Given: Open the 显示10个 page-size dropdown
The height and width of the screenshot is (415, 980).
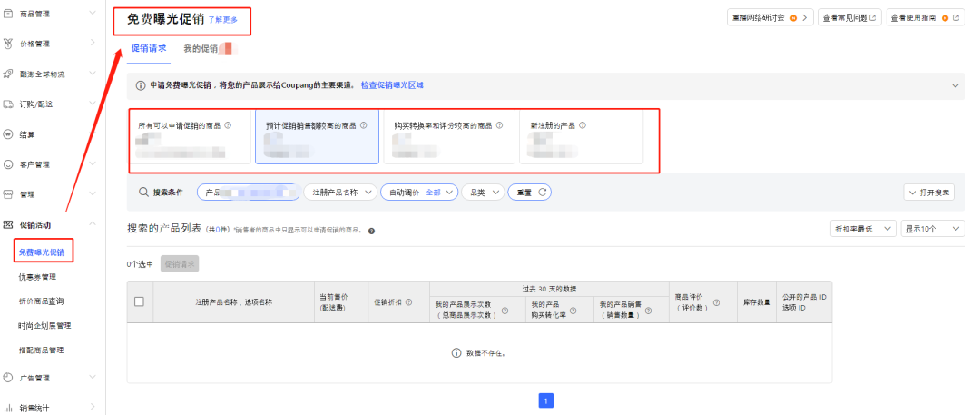Looking at the screenshot, I should tap(933, 229).
